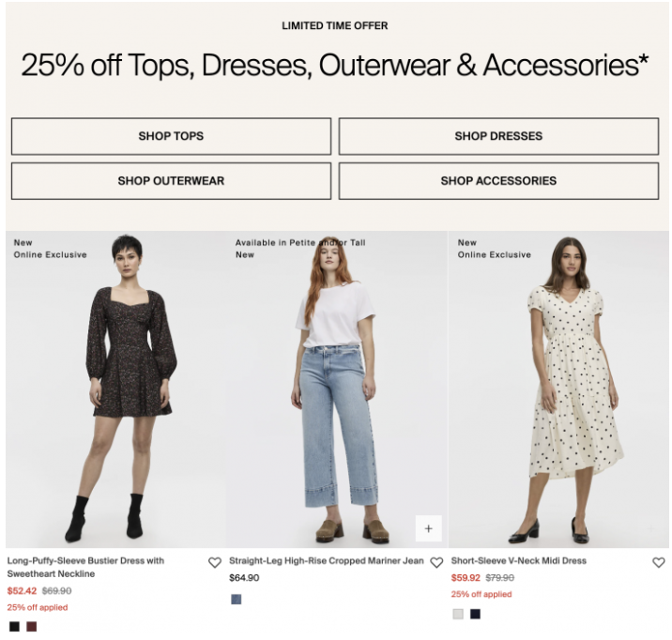
Task: Pick navy swatch for Midi Dress
Action: [x=475, y=614]
